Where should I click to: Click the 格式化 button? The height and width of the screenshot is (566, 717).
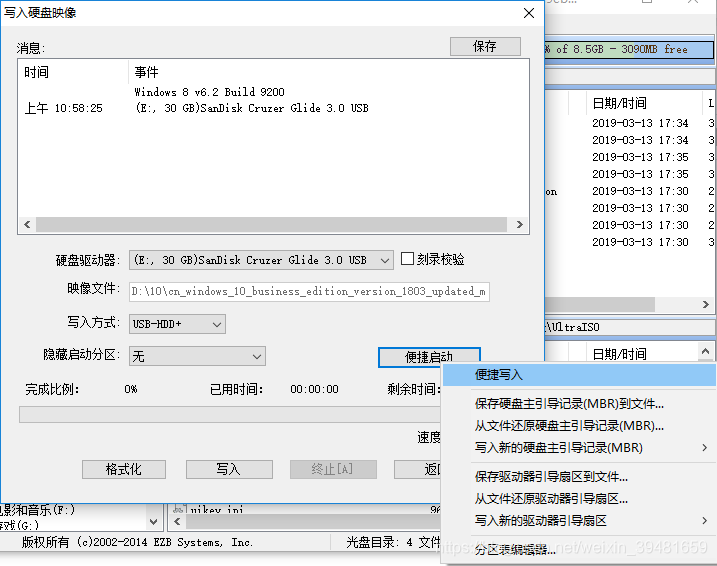pyautogui.click(x=124, y=470)
